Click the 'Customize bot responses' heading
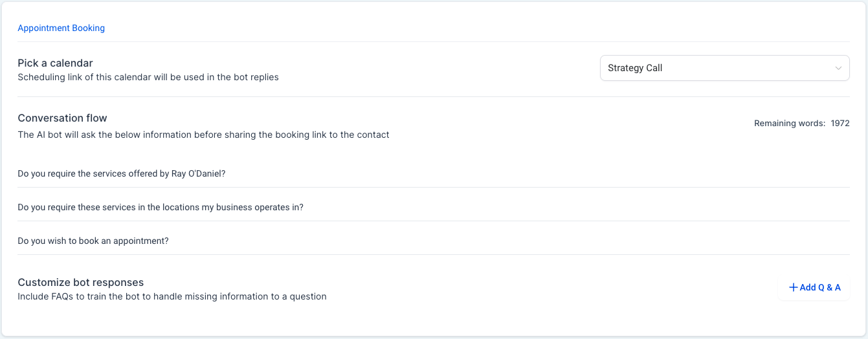The image size is (868, 339). click(x=80, y=282)
